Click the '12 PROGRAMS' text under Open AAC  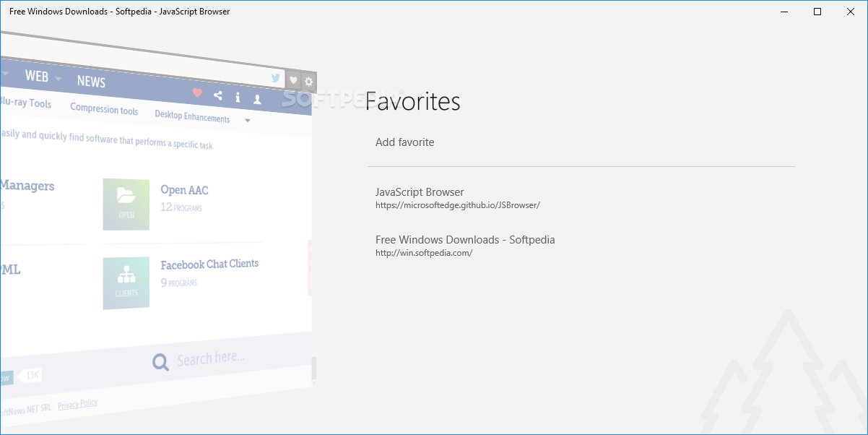pyautogui.click(x=181, y=207)
